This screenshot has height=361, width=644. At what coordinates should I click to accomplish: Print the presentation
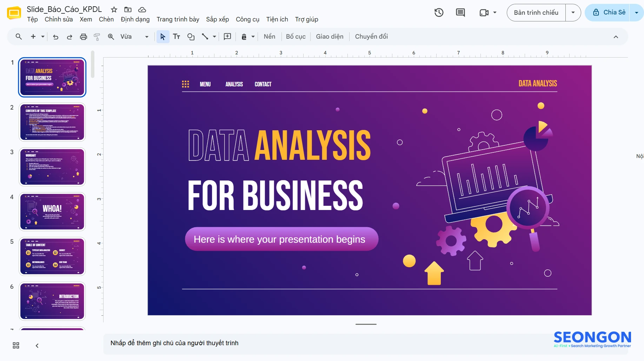click(x=84, y=37)
